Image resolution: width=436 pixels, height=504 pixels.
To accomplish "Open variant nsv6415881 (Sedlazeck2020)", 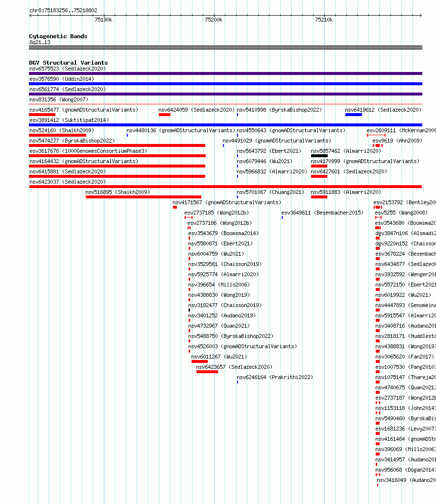I will coord(68,171).
